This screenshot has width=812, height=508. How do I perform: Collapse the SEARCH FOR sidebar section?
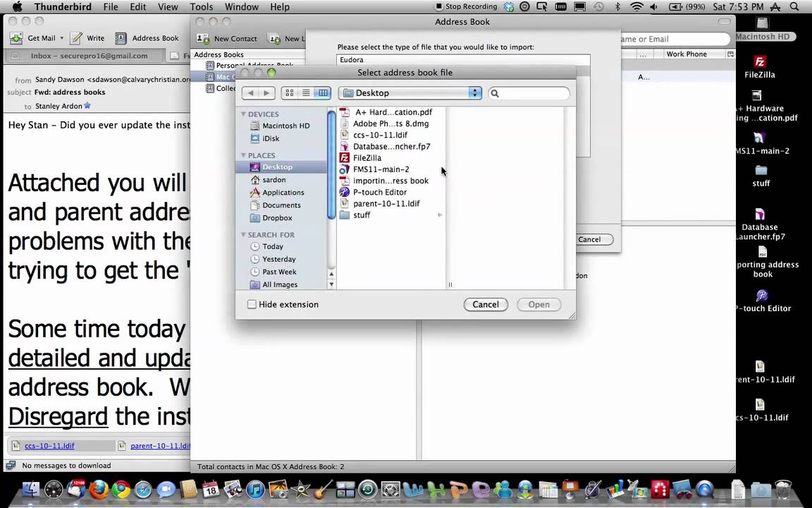coord(243,235)
